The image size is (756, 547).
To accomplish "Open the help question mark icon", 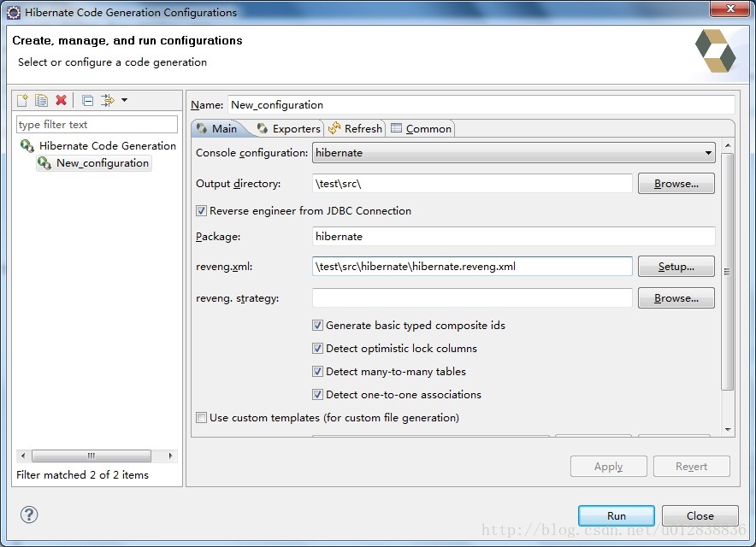I will click(29, 515).
